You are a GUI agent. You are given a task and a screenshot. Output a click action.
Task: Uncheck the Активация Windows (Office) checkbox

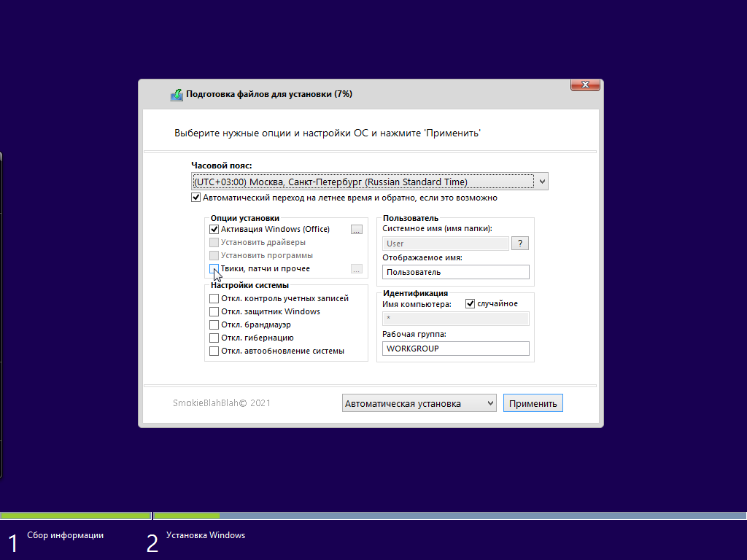[214, 229]
